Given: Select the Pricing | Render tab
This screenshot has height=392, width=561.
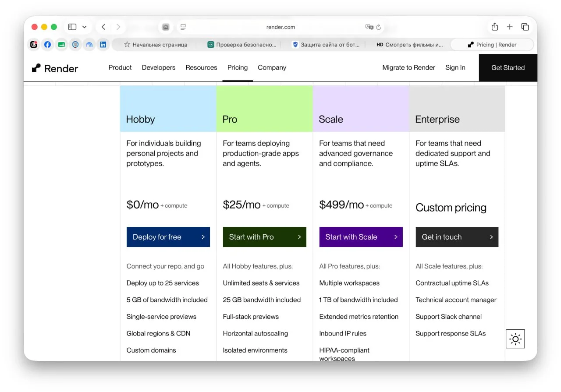Looking at the screenshot, I should point(492,45).
